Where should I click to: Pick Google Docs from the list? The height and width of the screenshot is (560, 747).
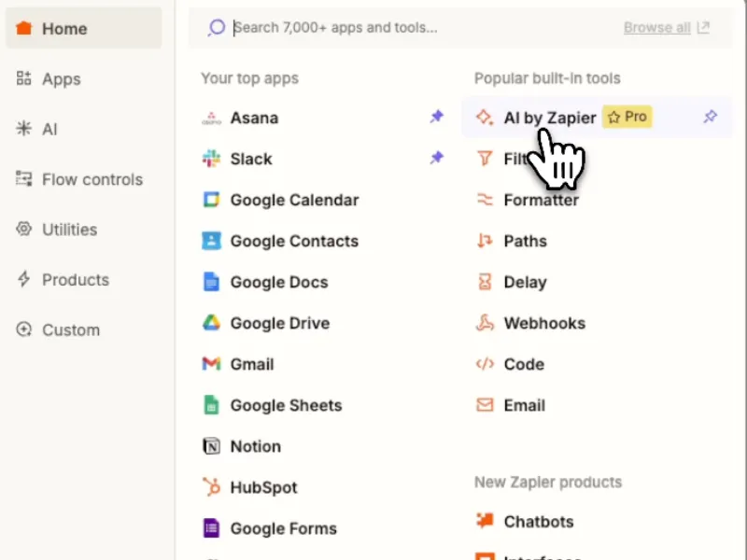(279, 282)
